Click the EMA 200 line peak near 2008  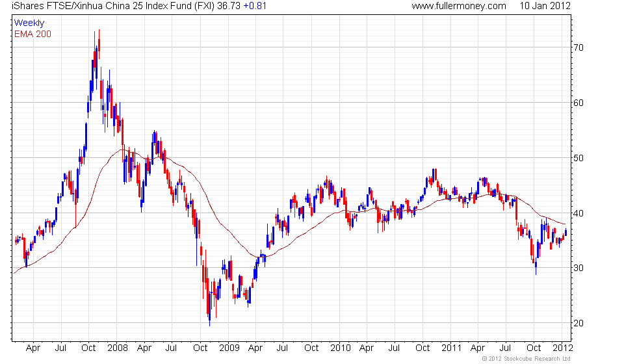pyautogui.click(x=122, y=150)
